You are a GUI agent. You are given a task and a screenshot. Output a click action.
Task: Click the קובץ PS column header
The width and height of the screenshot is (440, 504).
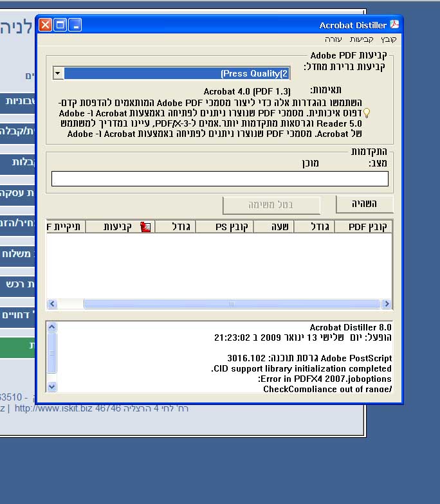tap(225, 227)
